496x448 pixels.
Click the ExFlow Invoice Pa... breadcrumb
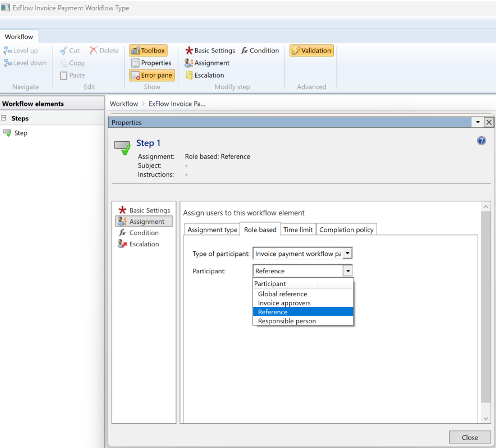click(177, 104)
